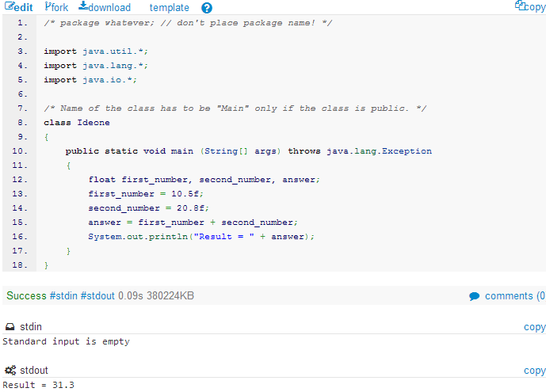Click the fork branch icon
This screenshot has width=546, height=392.
(x=48, y=6)
